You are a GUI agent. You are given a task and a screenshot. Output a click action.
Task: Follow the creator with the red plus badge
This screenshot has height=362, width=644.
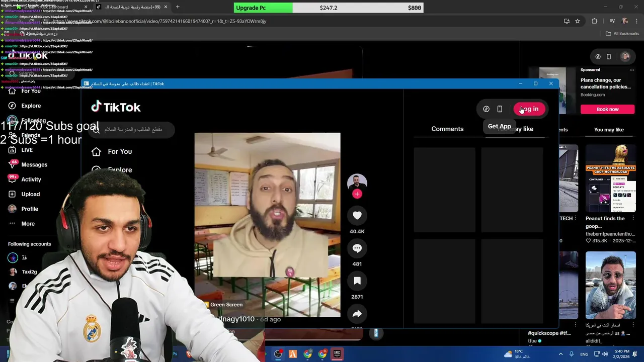(x=357, y=194)
